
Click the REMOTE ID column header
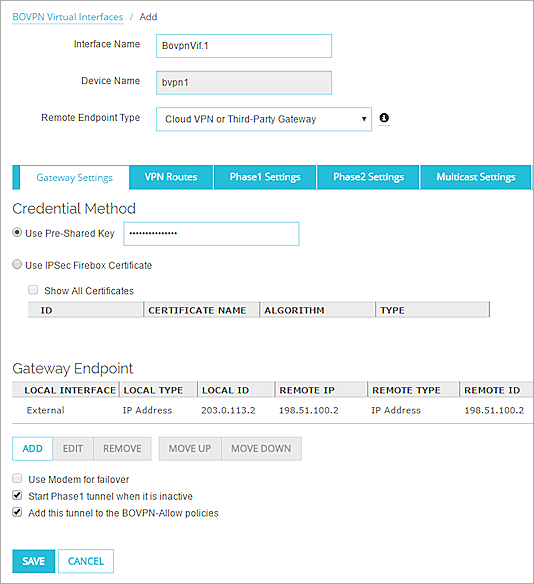tap(496, 390)
